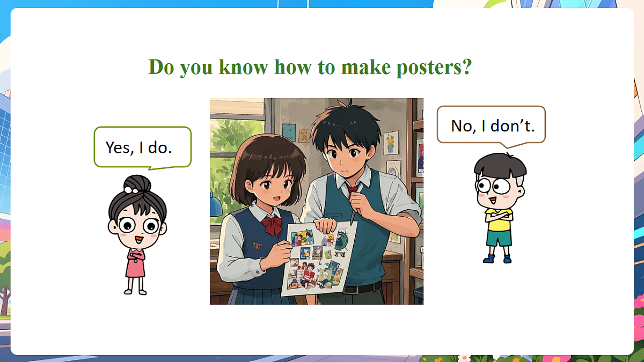
Task: Select the 'Yes, I do.' speech bubble
Action: [x=143, y=147]
